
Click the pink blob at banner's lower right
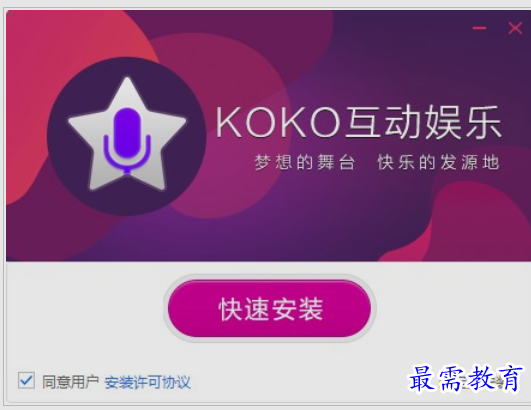pyautogui.click(x=481, y=225)
